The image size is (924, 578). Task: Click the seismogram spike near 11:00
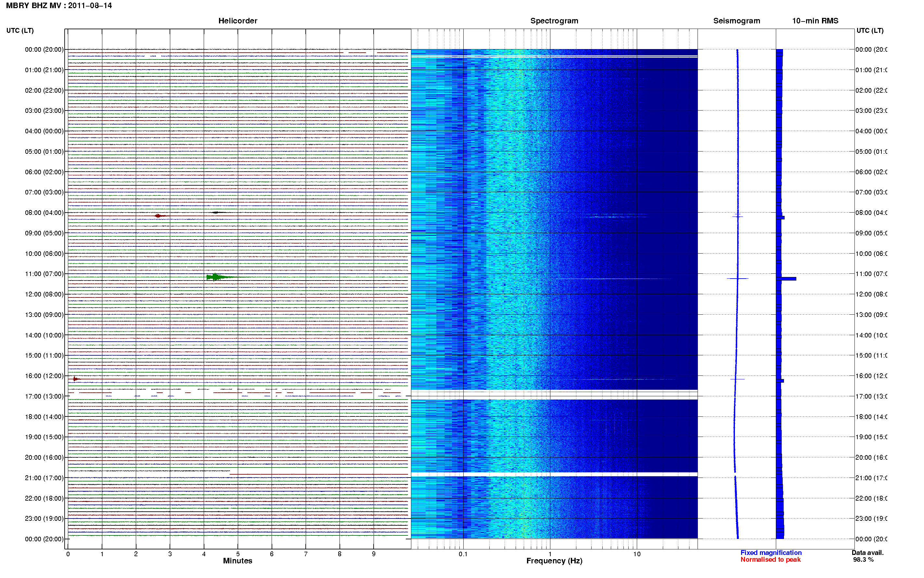[737, 279]
